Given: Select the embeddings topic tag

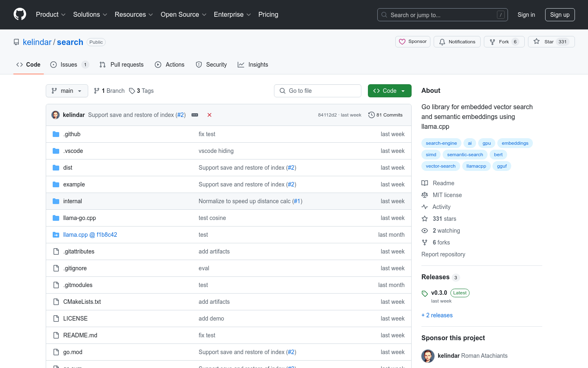Looking at the screenshot, I should tap(515, 143).
